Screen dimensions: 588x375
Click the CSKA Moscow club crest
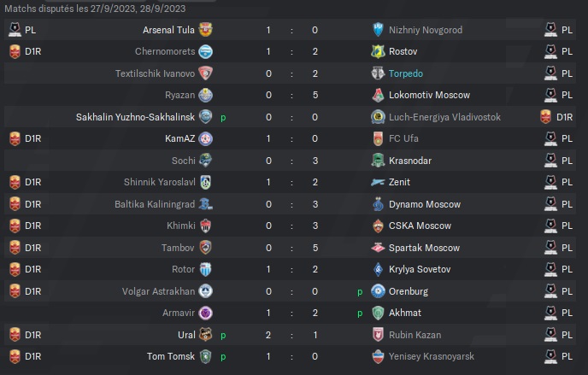378,226
